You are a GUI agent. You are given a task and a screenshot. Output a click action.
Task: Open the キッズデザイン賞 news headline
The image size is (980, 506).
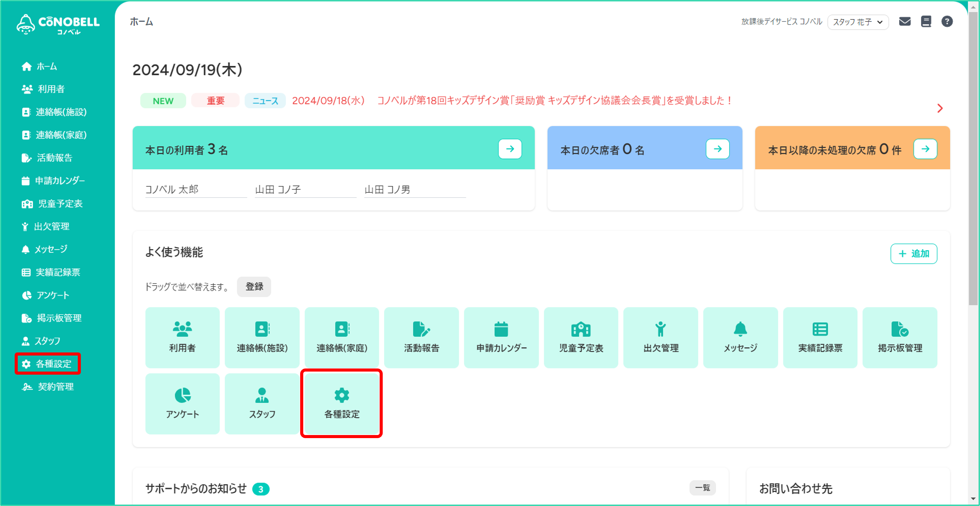(x=555, y=100)
